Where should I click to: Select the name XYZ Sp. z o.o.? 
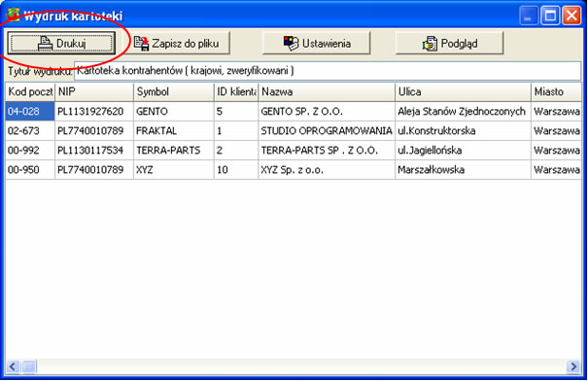(x=327, y=170)
